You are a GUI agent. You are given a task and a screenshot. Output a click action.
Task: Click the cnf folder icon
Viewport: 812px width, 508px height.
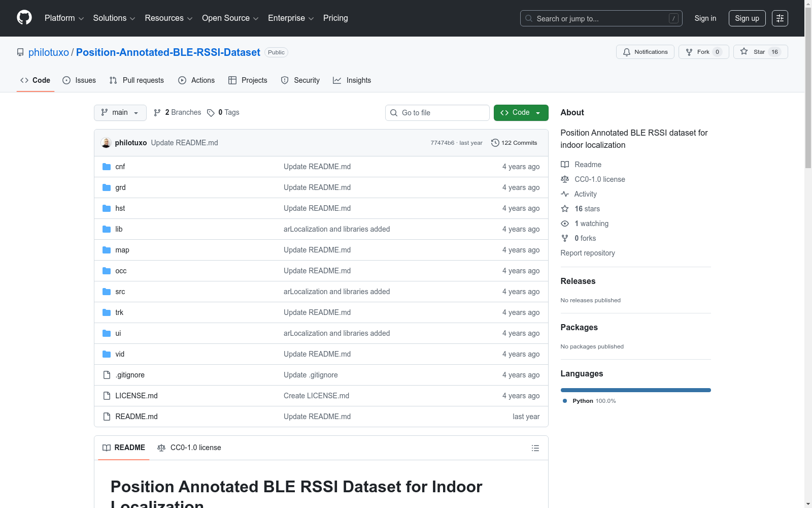[x=107, y=167]
